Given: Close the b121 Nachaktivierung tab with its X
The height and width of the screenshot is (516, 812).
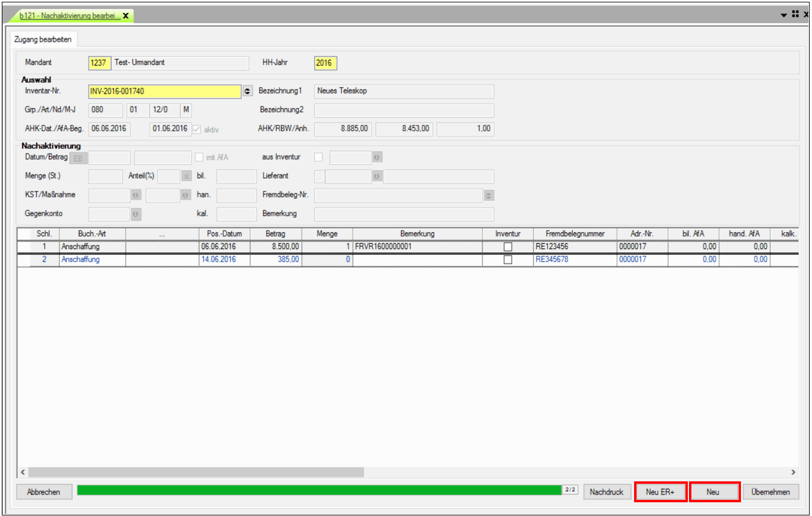Looking at the screenshot, I should (126, 16).
